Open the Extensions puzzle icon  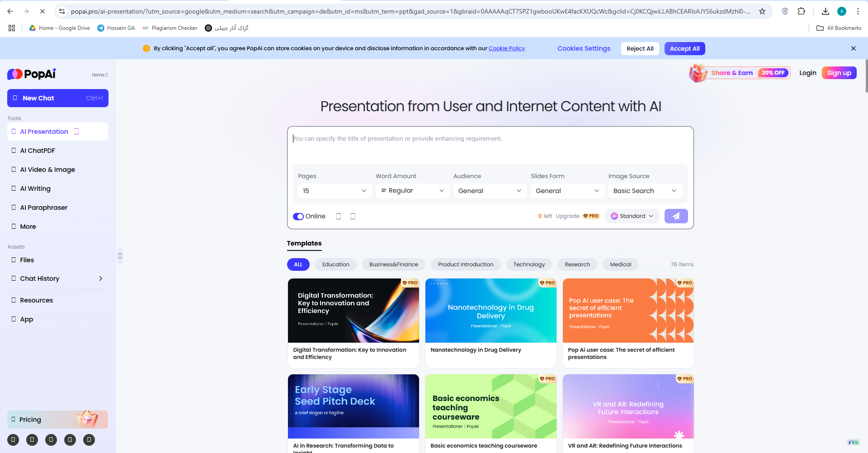tap(802, 11)
